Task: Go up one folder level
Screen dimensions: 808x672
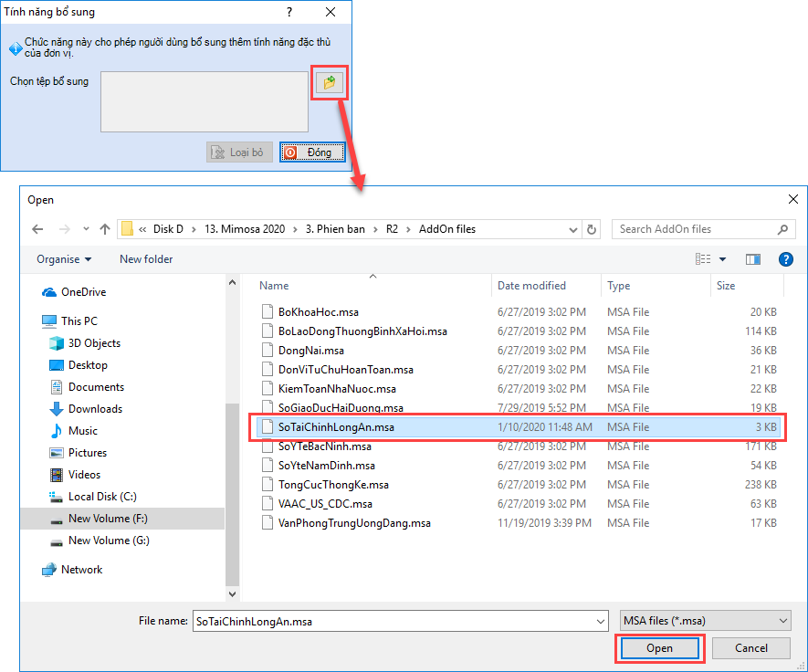Action: pyautogui.click(x=105, y=229)
